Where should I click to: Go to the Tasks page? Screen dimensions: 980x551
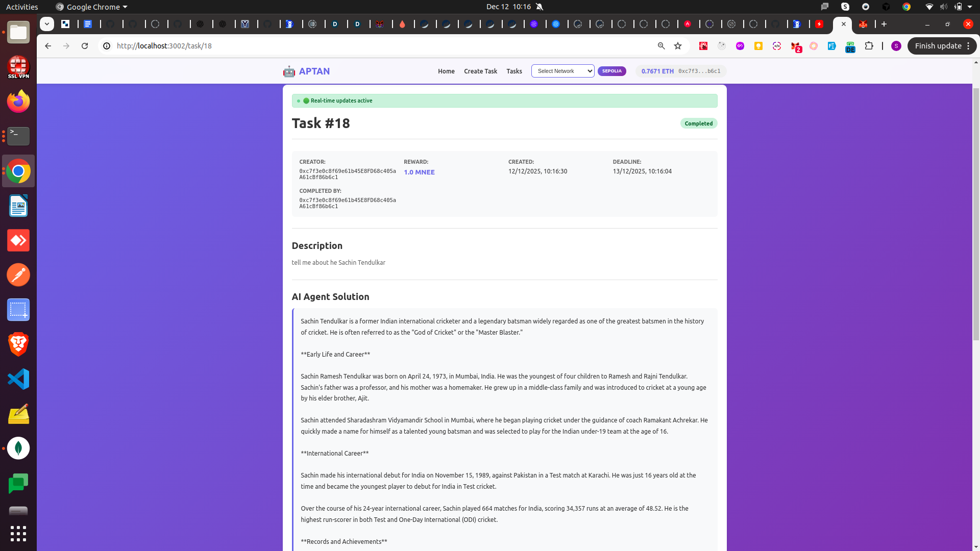pos(514,71)
